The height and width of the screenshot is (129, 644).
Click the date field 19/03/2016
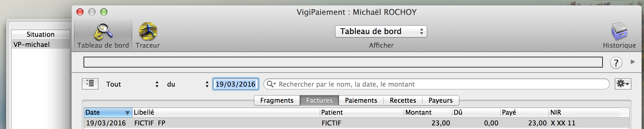click(x=235, y=84)
